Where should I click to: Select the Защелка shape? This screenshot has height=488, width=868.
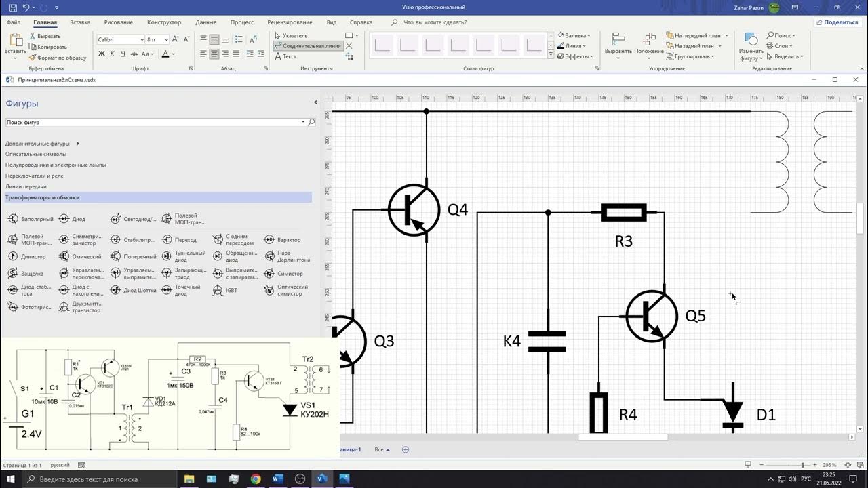(x=26, y=274)
